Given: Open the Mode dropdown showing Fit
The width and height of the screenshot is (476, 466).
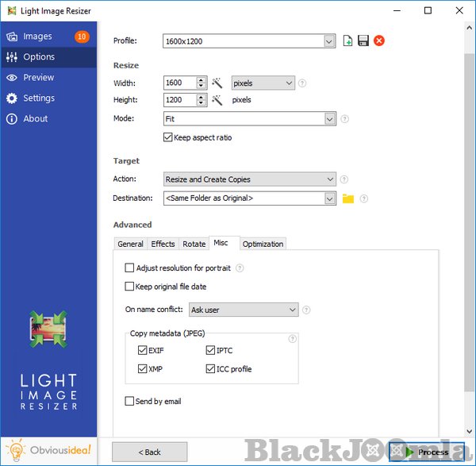Looking at the screenshot, I should 329,119.
